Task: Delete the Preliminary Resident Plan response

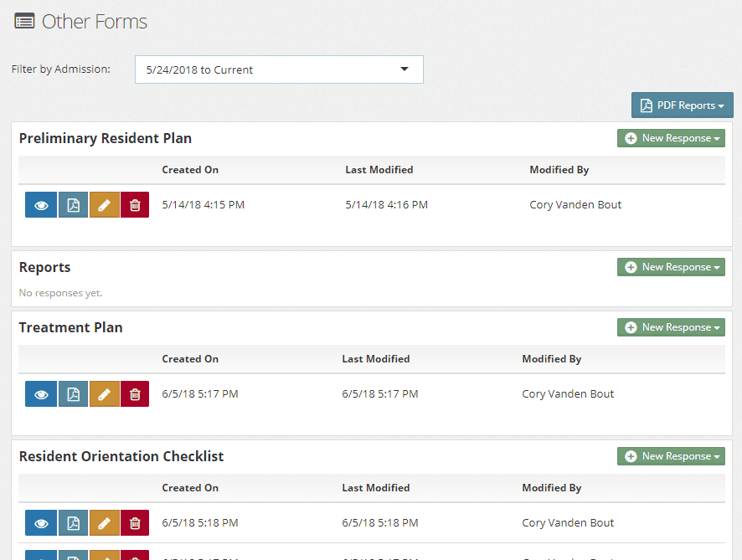Action: tap(135, 205)
